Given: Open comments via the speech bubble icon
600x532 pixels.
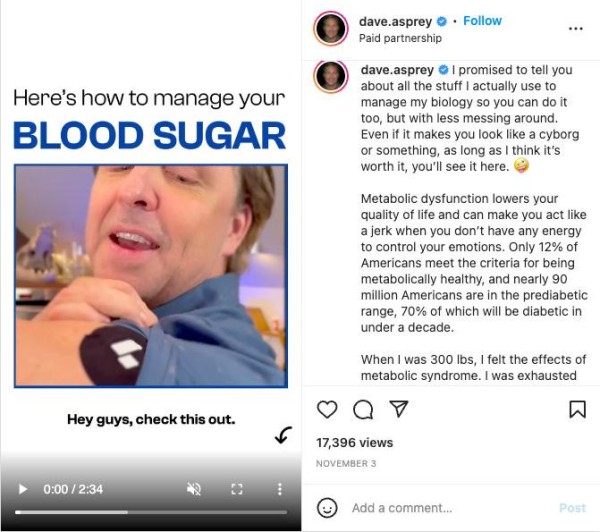Looking at the screenshot, I should point(363,409).
